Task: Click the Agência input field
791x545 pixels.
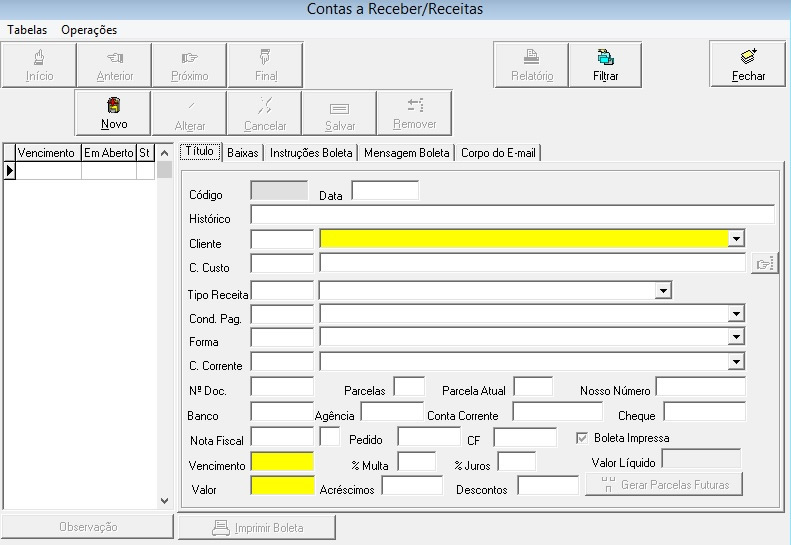Action: (x=392, y=411)
